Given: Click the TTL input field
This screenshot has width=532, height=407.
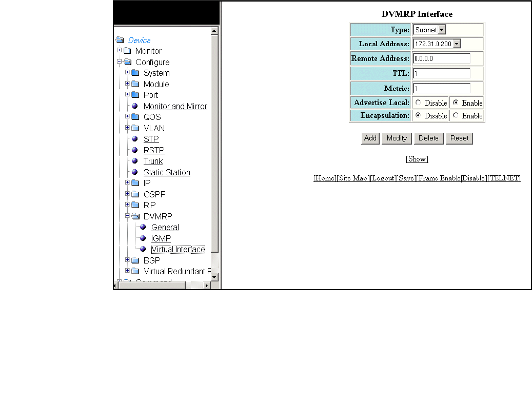Looking at the screenshot, I should coord(441,73).
